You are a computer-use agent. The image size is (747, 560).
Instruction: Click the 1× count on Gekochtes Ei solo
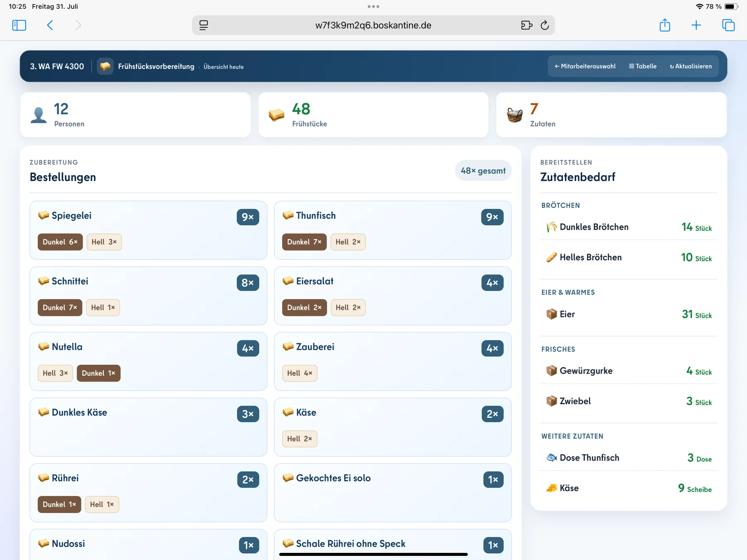point(493,479)
